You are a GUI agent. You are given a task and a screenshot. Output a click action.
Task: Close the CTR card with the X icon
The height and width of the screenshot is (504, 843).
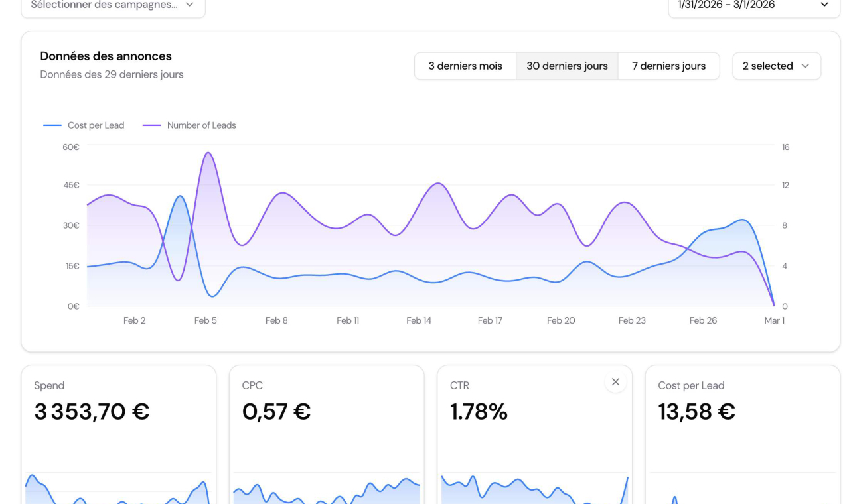[615, 382]
